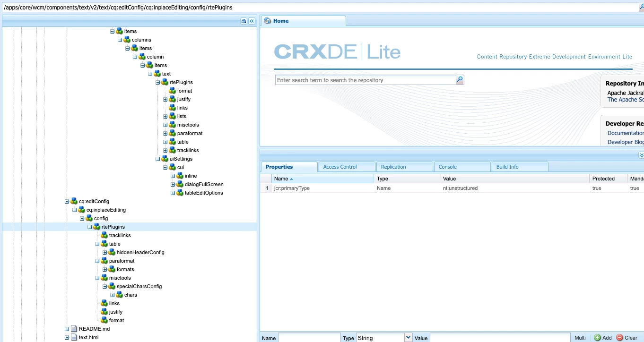The width and height of the screenshot is (644, 342).
Task: Click the node icon of columns
Action: tap(127, 40)
